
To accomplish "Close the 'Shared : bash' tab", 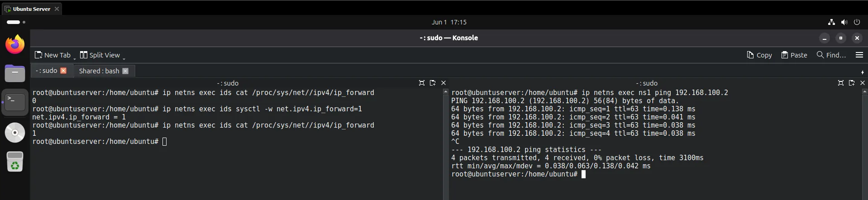I will (x=125, y=71).
